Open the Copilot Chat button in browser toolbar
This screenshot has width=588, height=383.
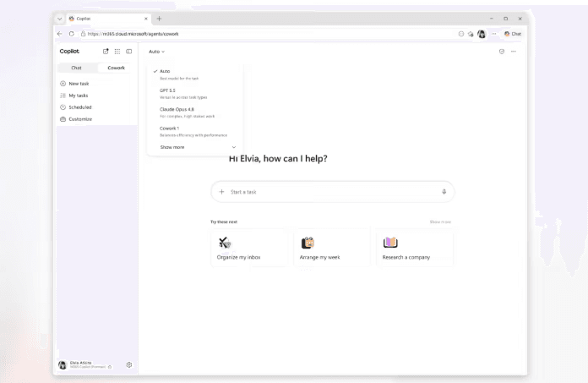[513, 34]
